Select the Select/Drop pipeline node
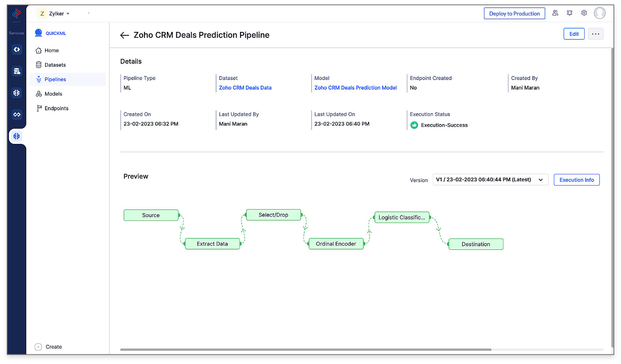Viewport: 621px width, 364px height. (273, 215)
